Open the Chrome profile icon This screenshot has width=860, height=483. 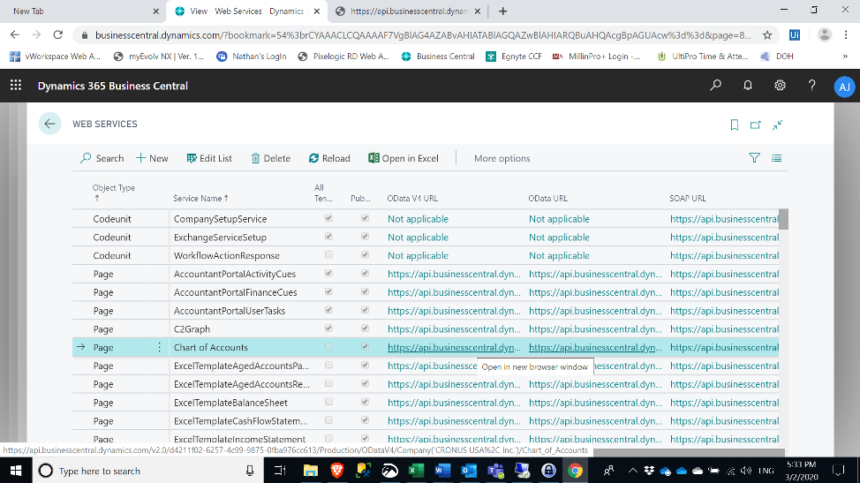pyautogui.click(x=824, y=35)
